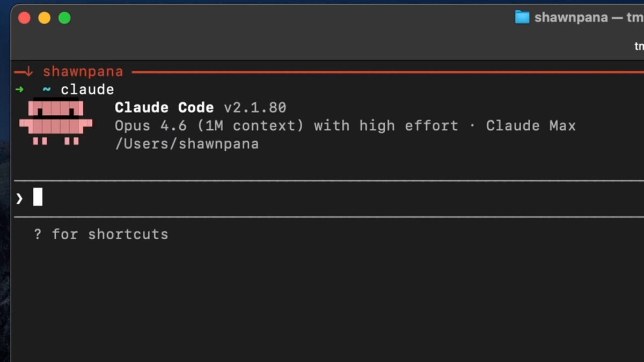Click the chevron prompt marker
Image resolution: width=644 pixels, height=362 pixels.
(19, 197)
